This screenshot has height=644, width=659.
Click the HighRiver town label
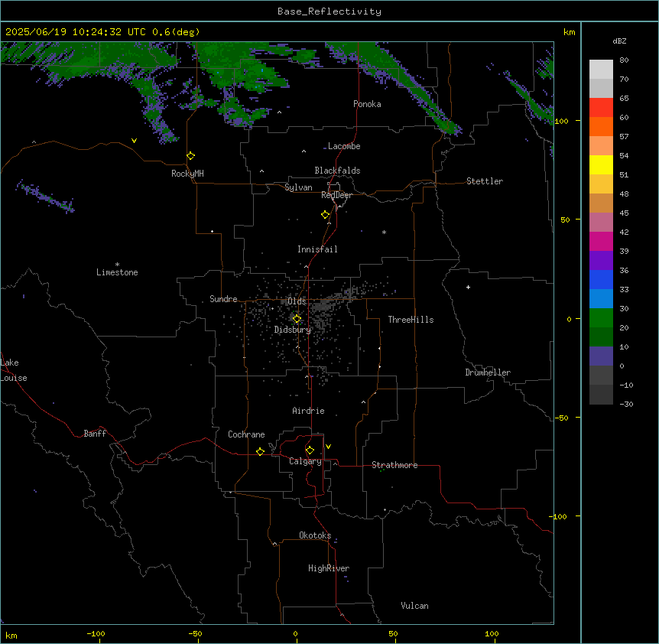pos(329,568)
